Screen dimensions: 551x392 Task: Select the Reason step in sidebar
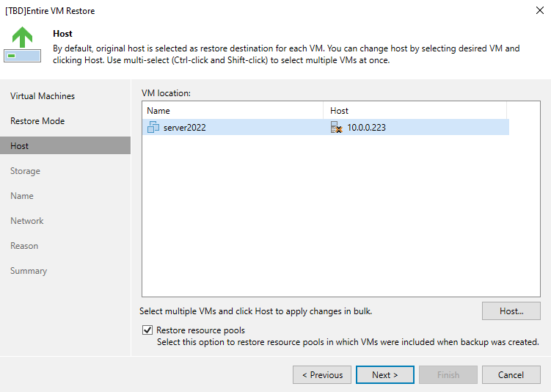24,246
